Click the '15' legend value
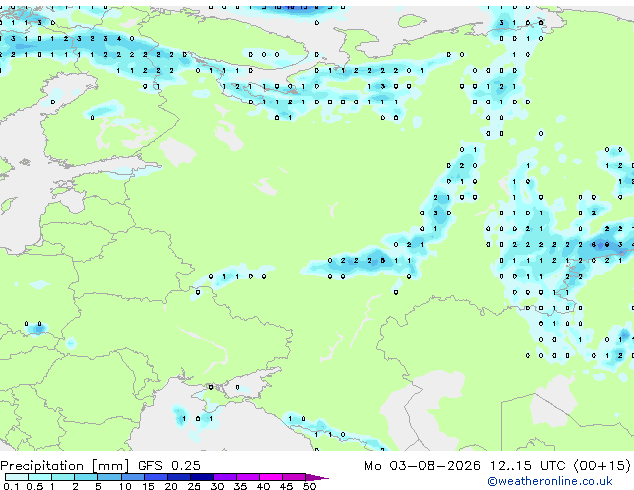This screenshot has height=490, width=634. pyautogui.click(x=148, y=486)
